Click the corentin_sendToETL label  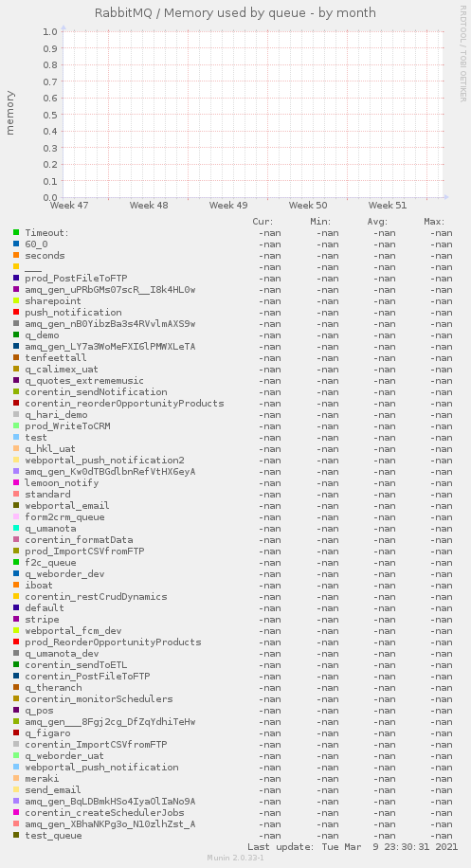tap(79, 665)
